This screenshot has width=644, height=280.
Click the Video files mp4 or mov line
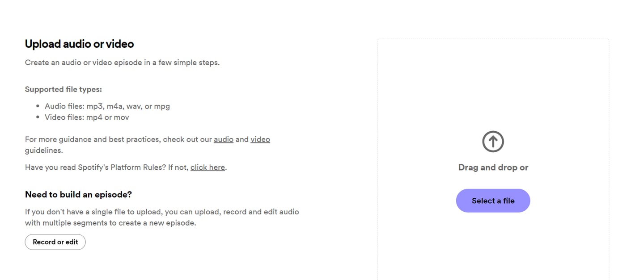[87, 117]
